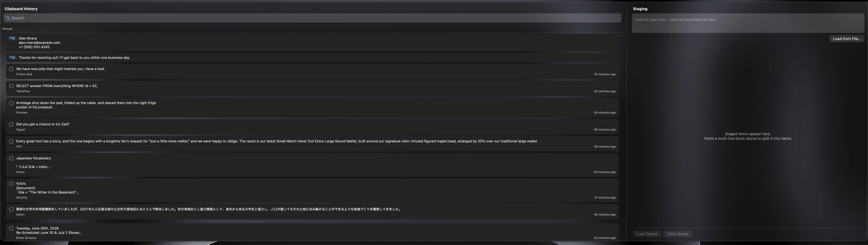Mark the circle for 'Did you get a chance to try Zed?'

tap(11, 125)
